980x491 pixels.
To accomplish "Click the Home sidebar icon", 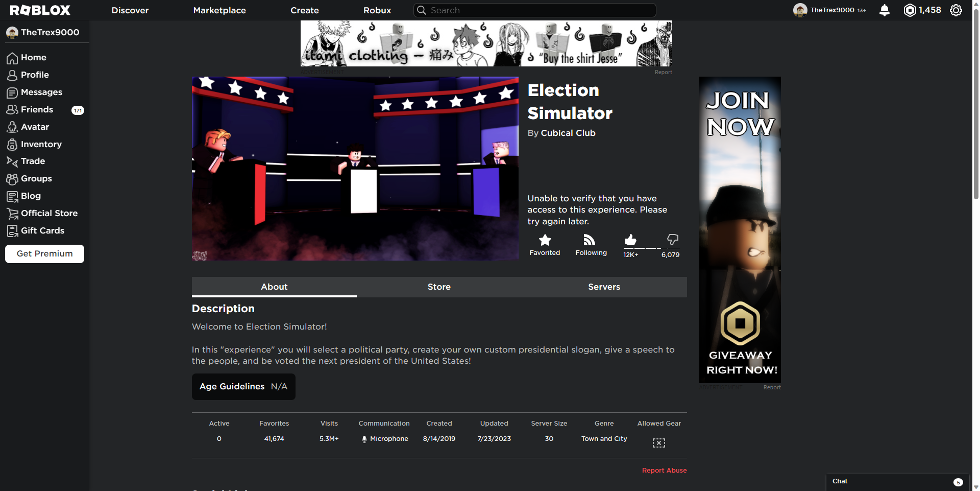I will [x=12, y=58].
